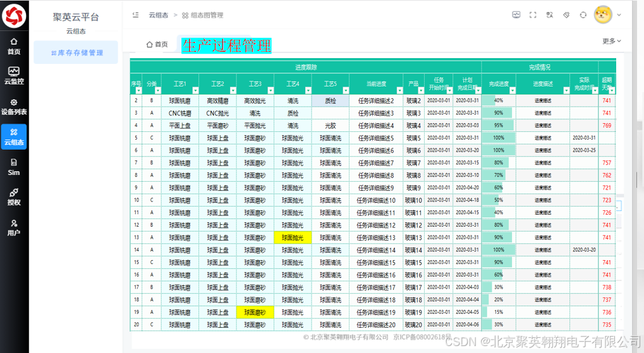
Task: Collapse the menu with the fold icon
Action: coord(135,15)
